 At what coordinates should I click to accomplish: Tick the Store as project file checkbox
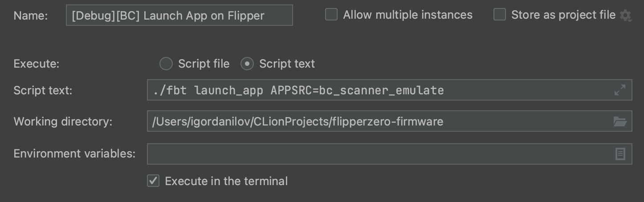tap(500, 15)
